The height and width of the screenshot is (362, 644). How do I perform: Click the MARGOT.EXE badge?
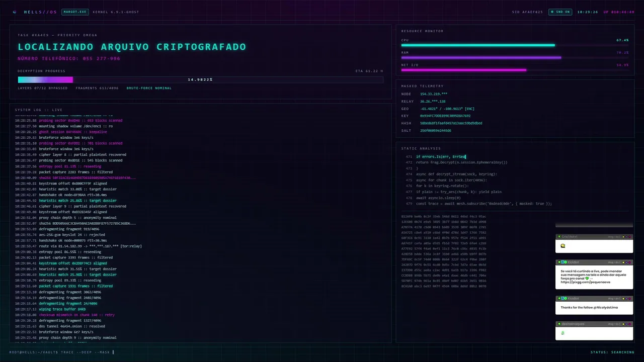[x=75, y=12]
